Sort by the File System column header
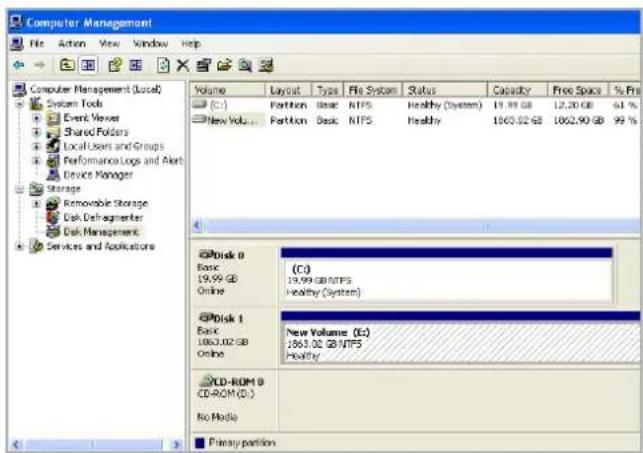The width and height of the screenshot is (643, 453). [373, 90]
